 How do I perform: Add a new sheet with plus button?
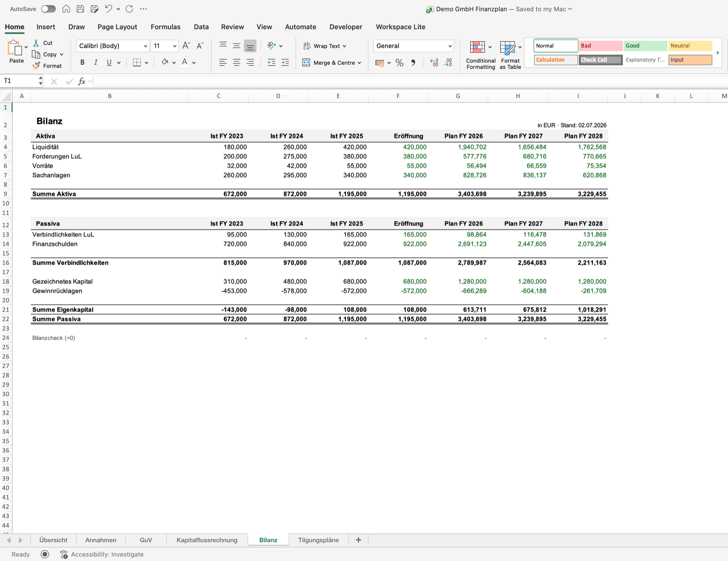coord(358,540)
